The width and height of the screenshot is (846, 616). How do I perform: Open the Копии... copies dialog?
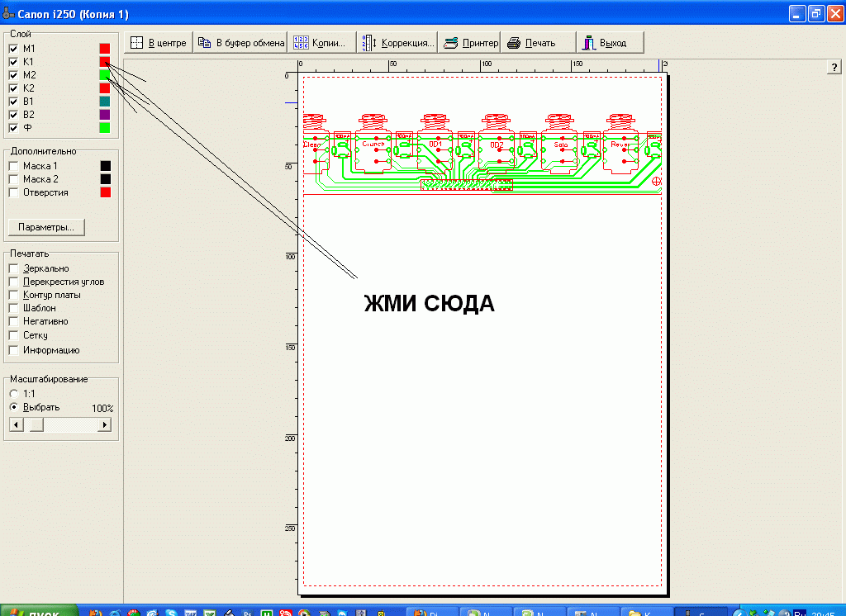pos(322,43)
